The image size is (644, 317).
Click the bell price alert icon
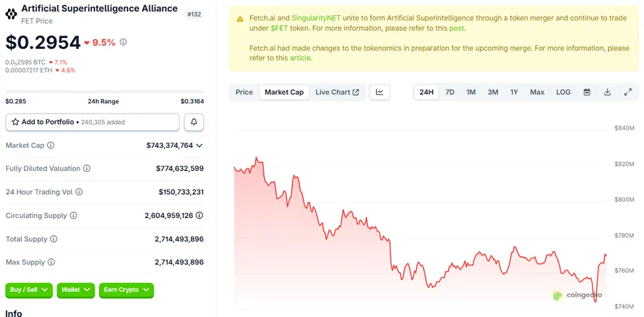tap(194, 122)
